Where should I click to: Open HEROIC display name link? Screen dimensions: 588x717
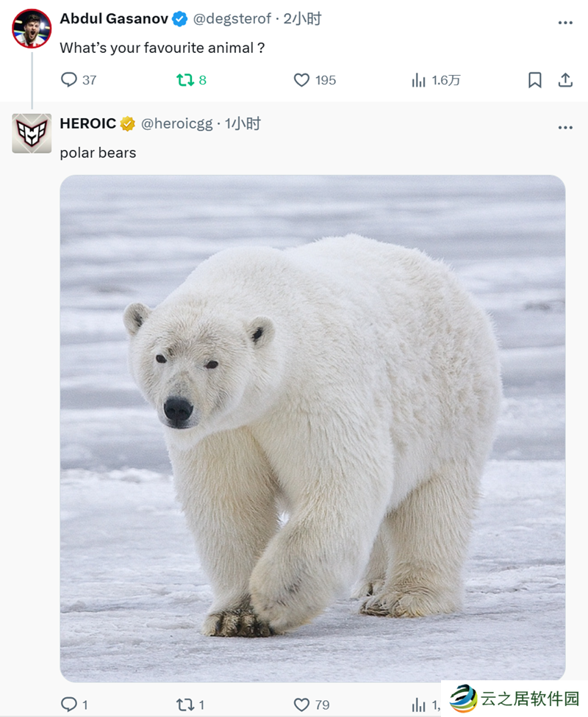87,124
